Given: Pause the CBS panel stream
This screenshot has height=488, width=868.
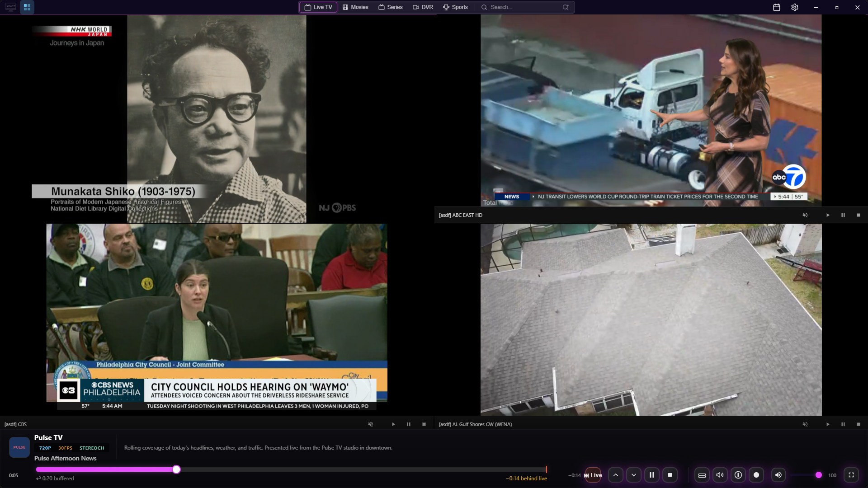Looking at the screenshot, I should (x=409, y=424).
